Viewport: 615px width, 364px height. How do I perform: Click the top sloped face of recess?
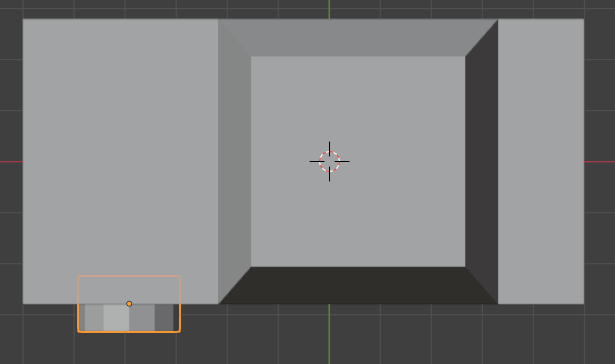coord(358,38)
